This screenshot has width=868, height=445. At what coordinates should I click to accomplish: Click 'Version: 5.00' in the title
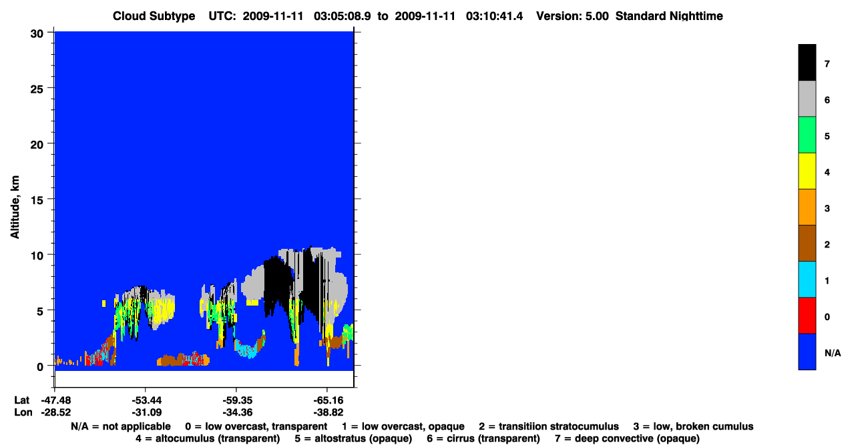coord(572,16)
